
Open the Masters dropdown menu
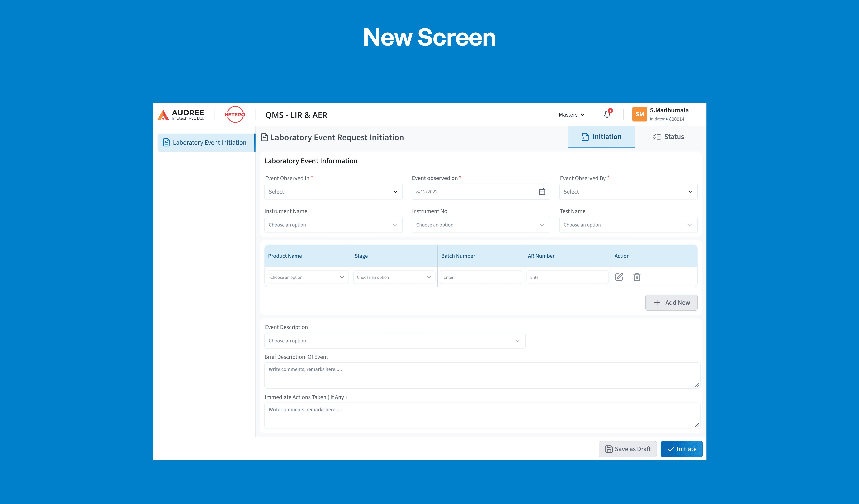tap(572, 114)
